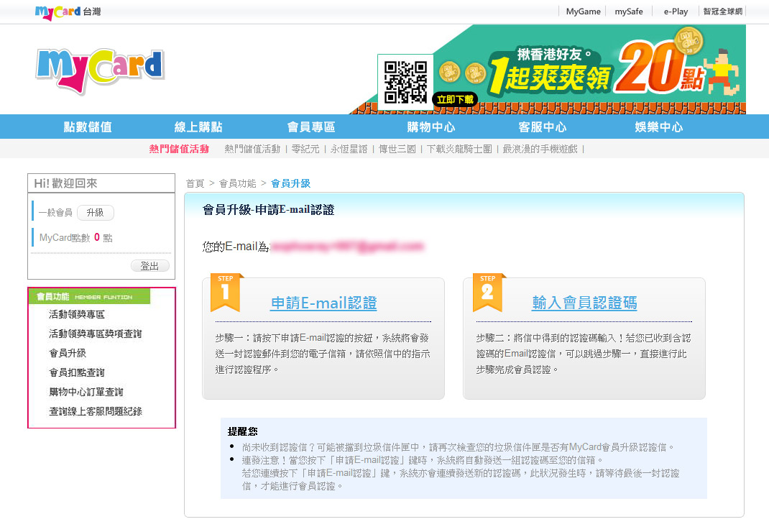The image size is (769, 532).
Task: Open the 永恆星語 game link
Action: (x=349, y=149)
